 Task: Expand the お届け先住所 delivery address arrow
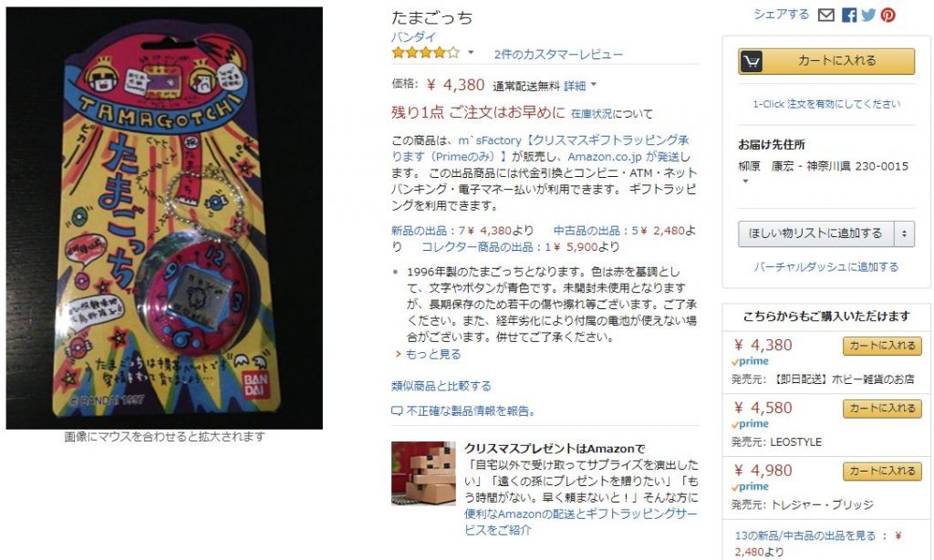(x=745, y=181)
